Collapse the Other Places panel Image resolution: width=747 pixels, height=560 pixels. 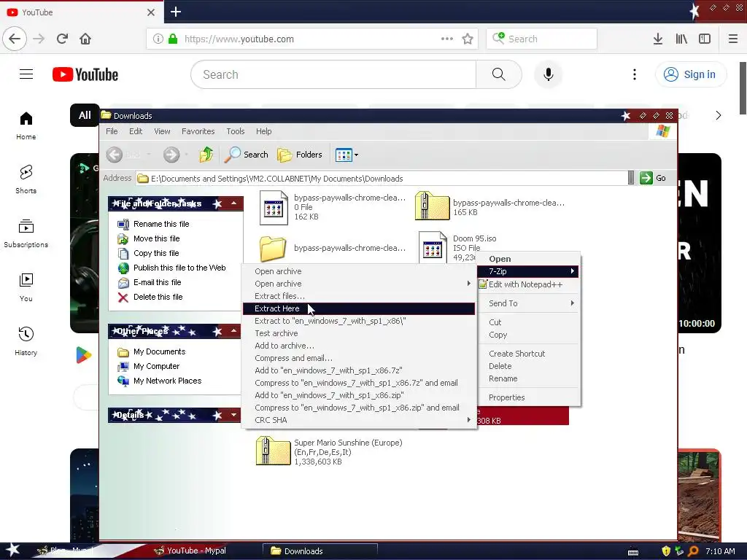point(234,330)
